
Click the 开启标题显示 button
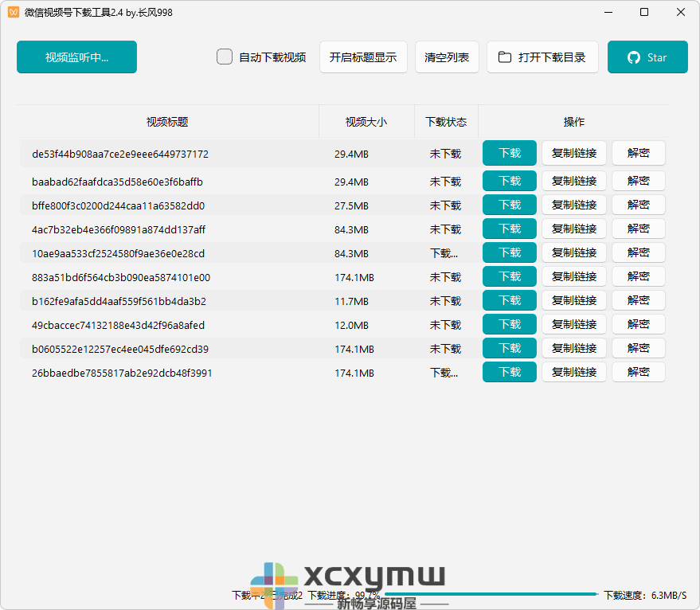click(363, 57)
